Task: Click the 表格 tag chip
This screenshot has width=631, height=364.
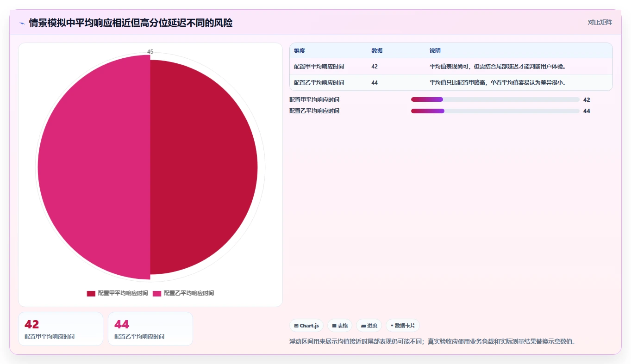Action: (x=340, y=326)
